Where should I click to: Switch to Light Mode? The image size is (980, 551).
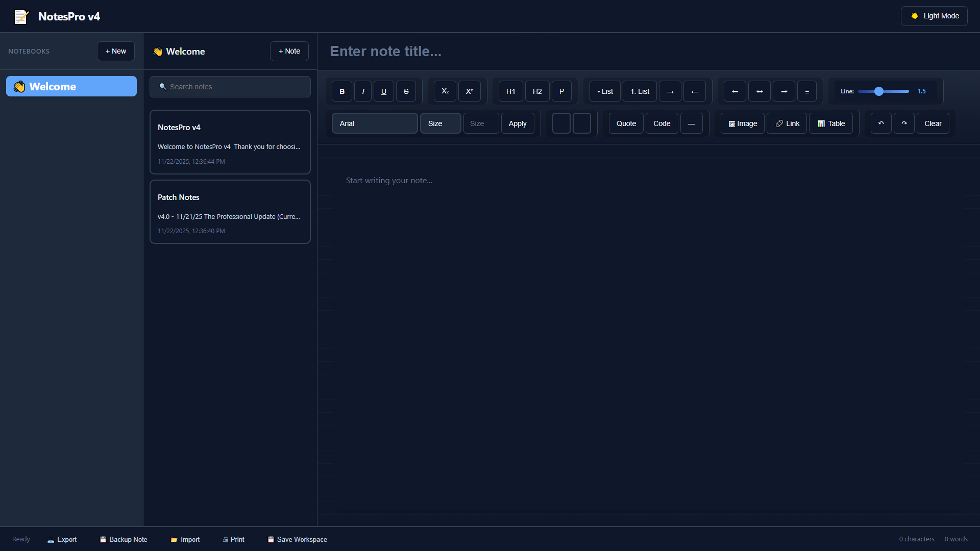[934, 16]
